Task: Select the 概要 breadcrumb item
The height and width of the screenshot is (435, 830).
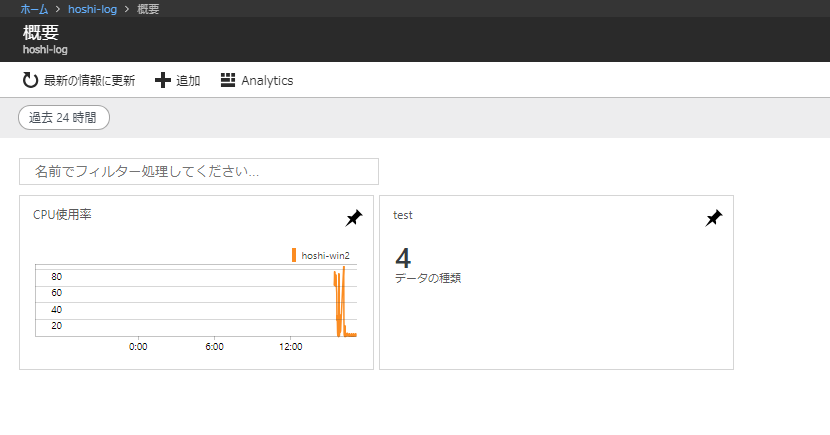Action: (x=148, y=9)
